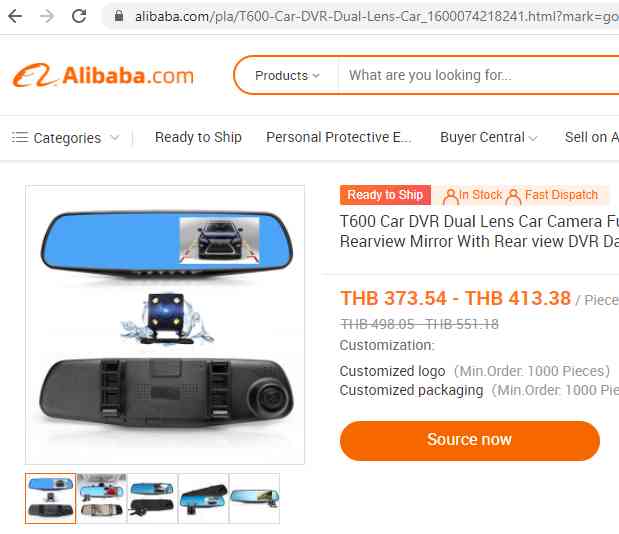
Task: Click the In Stock person icon
Action: (450, 196)
